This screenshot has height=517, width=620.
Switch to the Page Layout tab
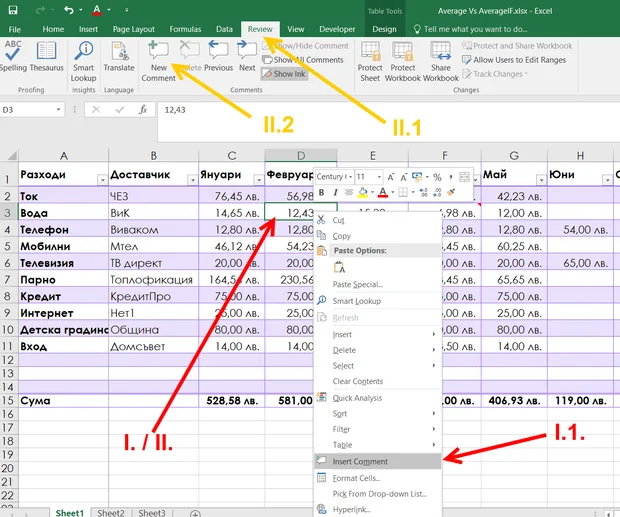tap(134, 29)
